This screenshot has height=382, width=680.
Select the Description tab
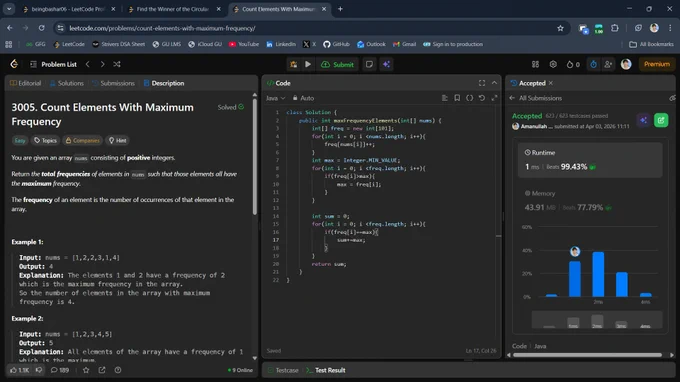pyautogui.click(x=164, y=83)
